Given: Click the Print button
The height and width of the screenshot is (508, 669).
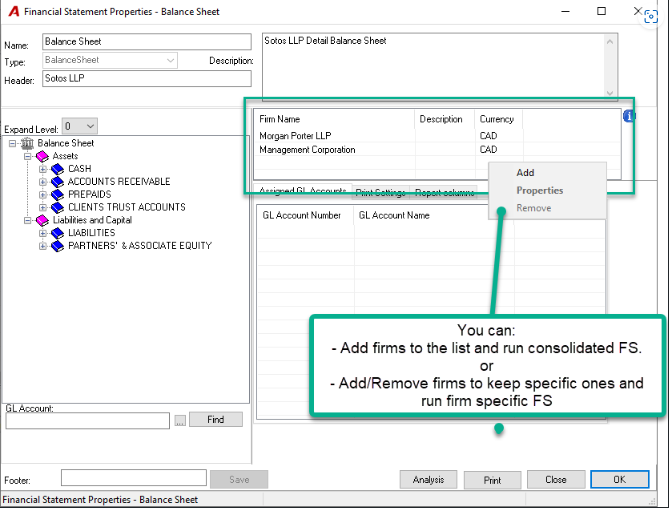Looking at the screenshot, I should click(x=492, y=480).
